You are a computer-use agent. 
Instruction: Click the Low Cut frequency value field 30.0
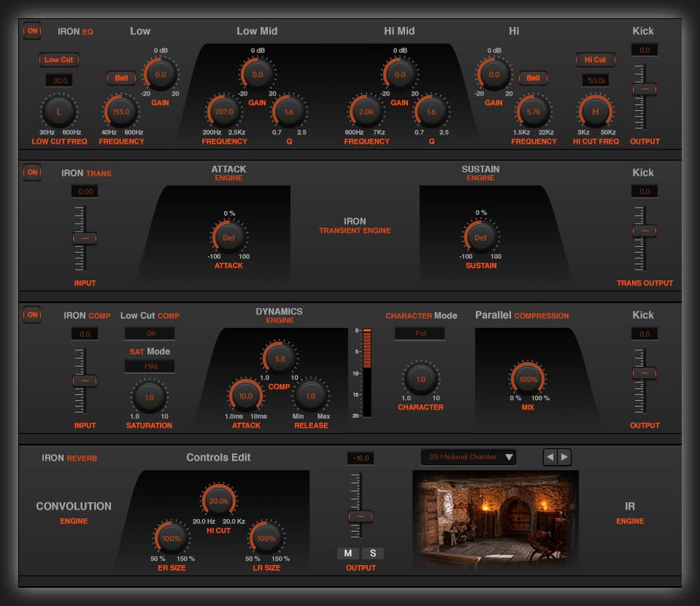(x=59, y=80)
